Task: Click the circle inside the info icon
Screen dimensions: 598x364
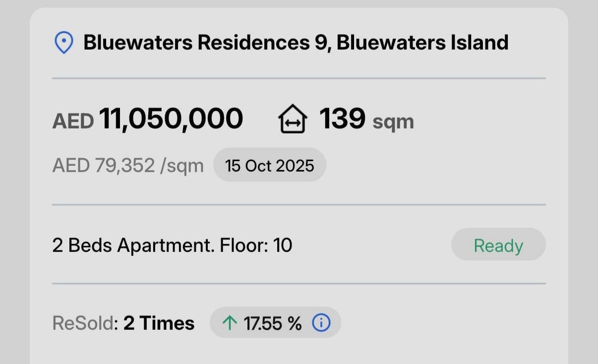Action: tap(321, 322)
